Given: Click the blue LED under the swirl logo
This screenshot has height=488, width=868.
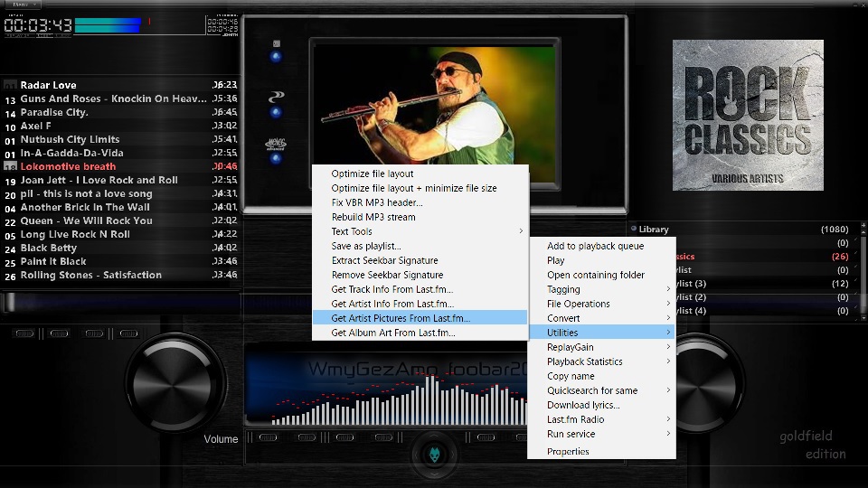Looking at the screenshot, I should point(276,112).
